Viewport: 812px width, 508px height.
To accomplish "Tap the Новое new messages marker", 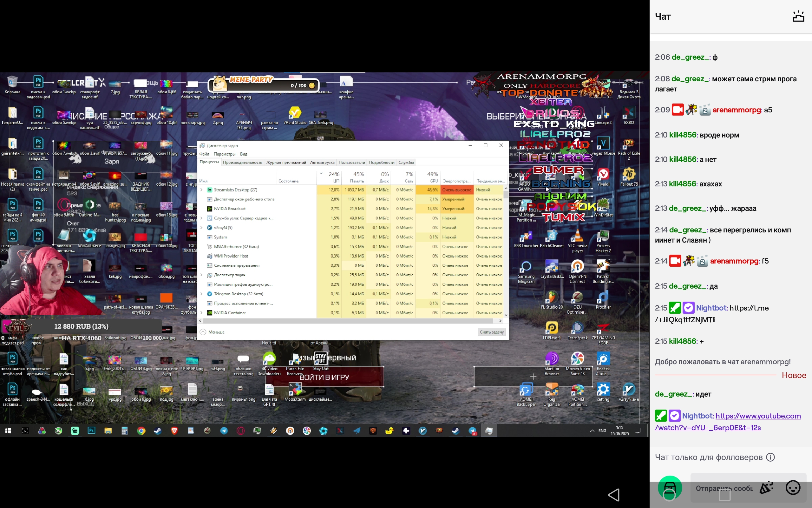I will [794, 375].
